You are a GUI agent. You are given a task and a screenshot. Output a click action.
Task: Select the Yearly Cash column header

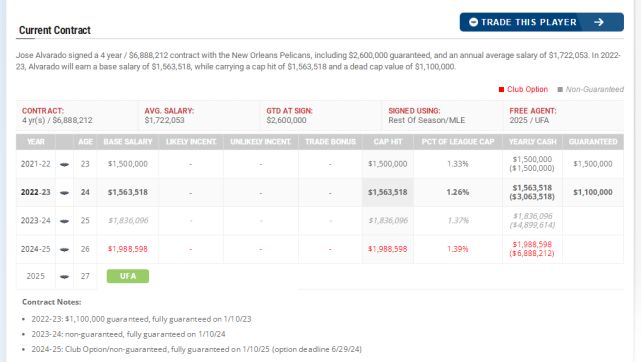tap(532, 142)
